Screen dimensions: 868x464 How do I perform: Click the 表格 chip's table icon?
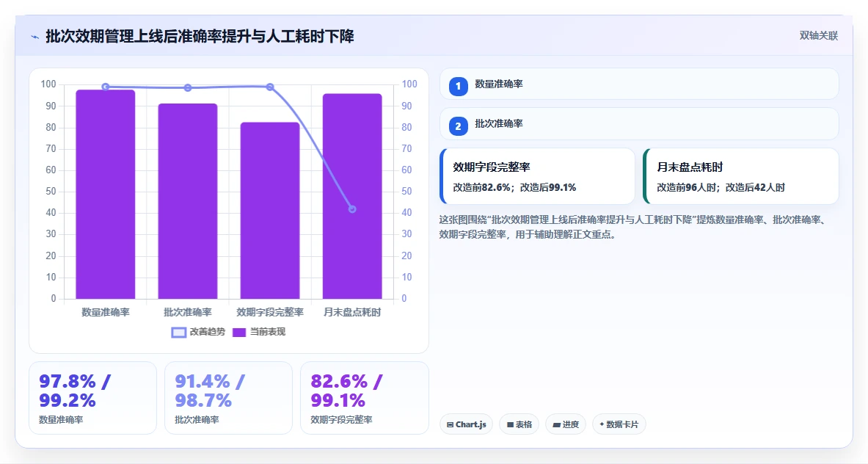click(x=510, y=424)
